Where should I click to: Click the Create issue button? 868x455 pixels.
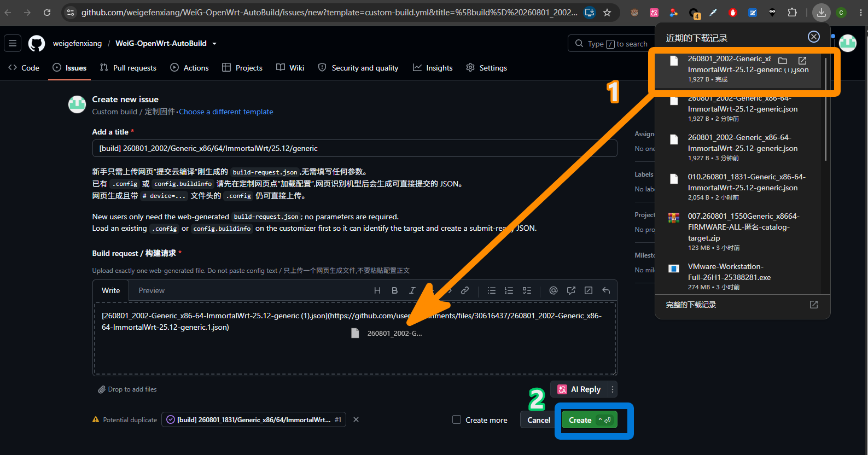590,420
